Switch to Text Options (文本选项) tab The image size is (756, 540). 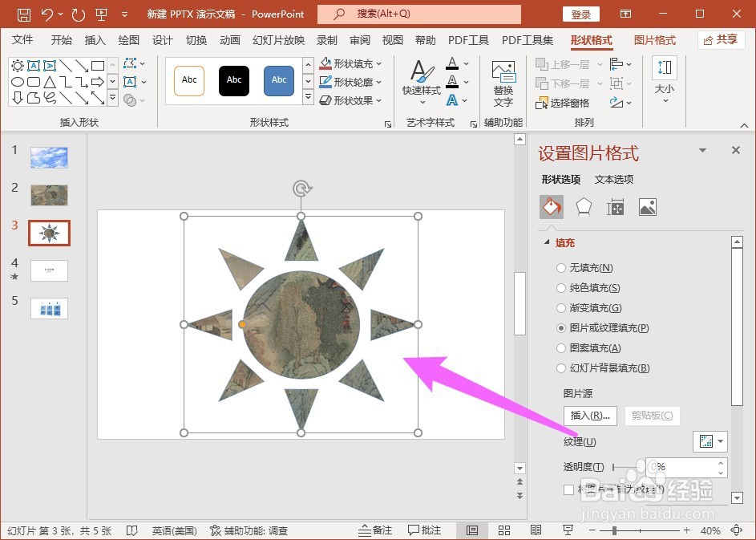[x=614, y=180]
